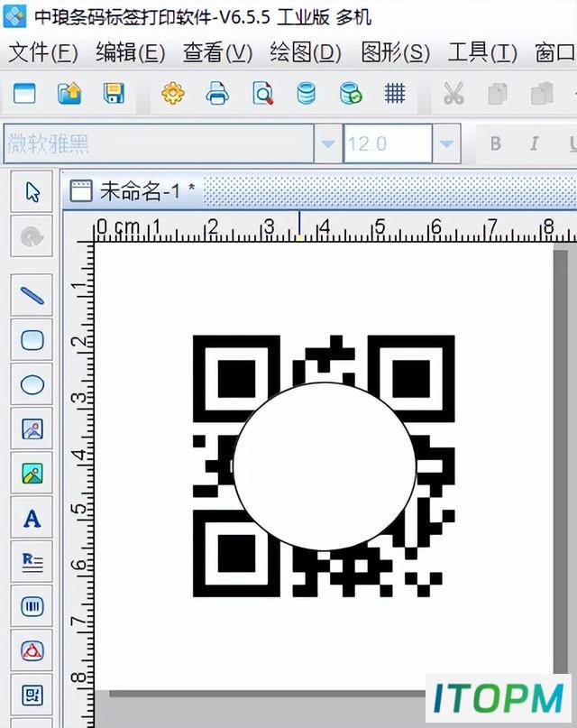Open the 编辑(E) menu
This screenshot has width=577, height=728.
pos(131,52)
